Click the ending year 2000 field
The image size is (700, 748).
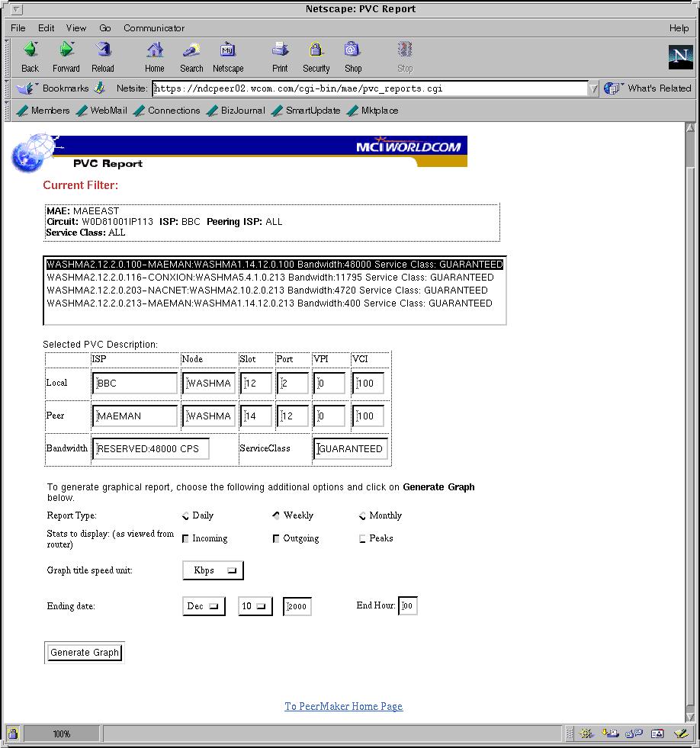[x=297, y=606]
